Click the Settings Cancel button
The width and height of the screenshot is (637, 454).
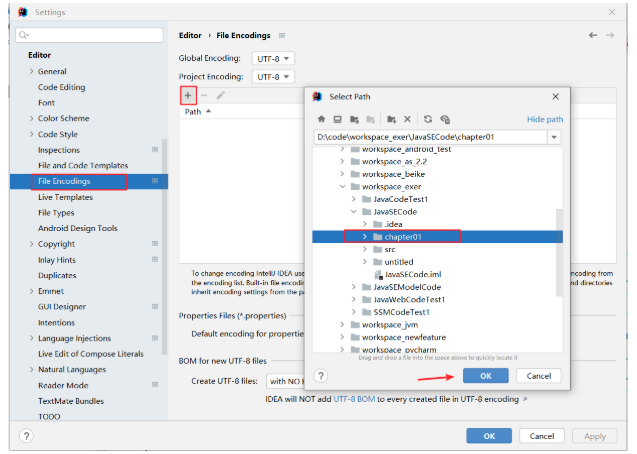tap(542, 436)
